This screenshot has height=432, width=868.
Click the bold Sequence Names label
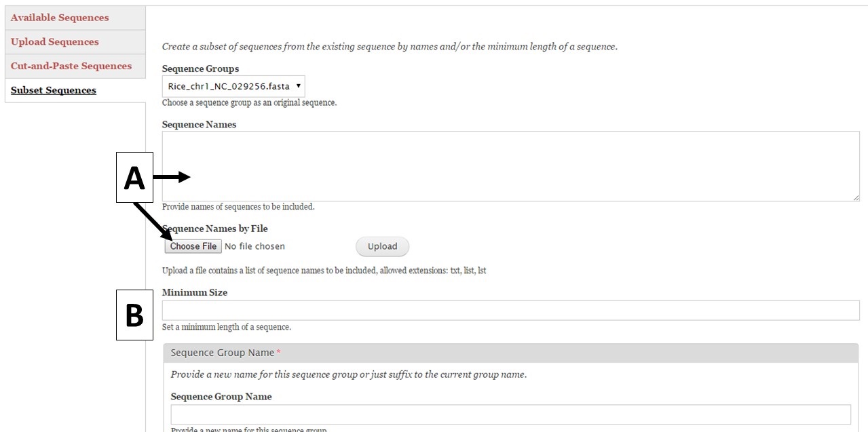199,125
